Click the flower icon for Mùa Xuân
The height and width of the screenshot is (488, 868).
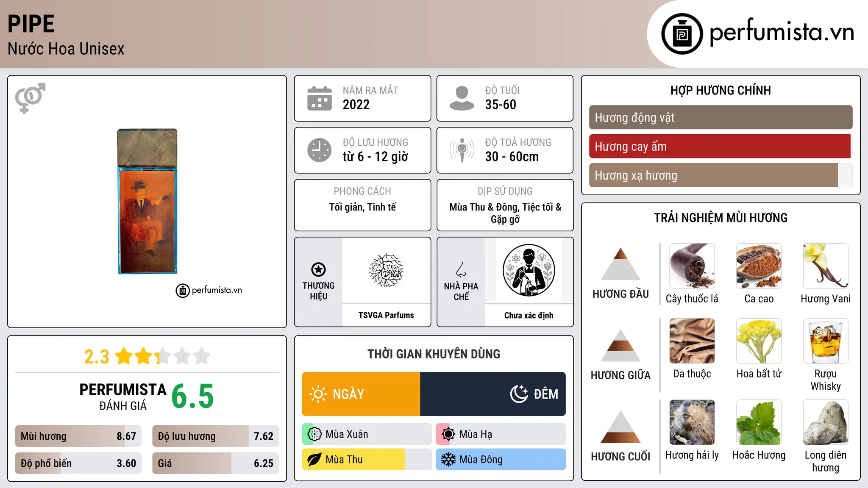314,434
